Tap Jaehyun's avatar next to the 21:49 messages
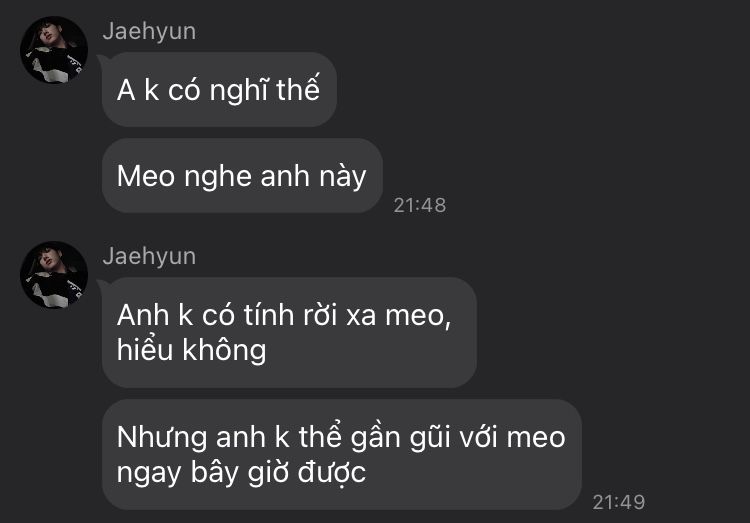 point(54,275)
